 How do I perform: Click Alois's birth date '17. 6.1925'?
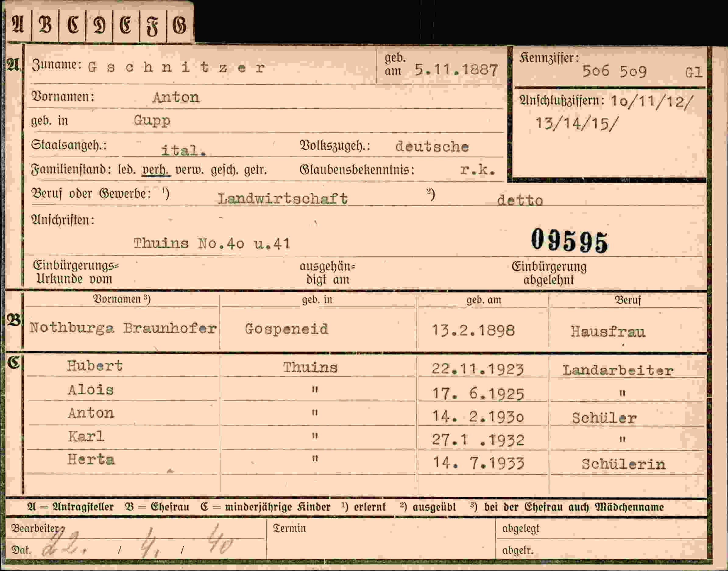coord(478,394)
